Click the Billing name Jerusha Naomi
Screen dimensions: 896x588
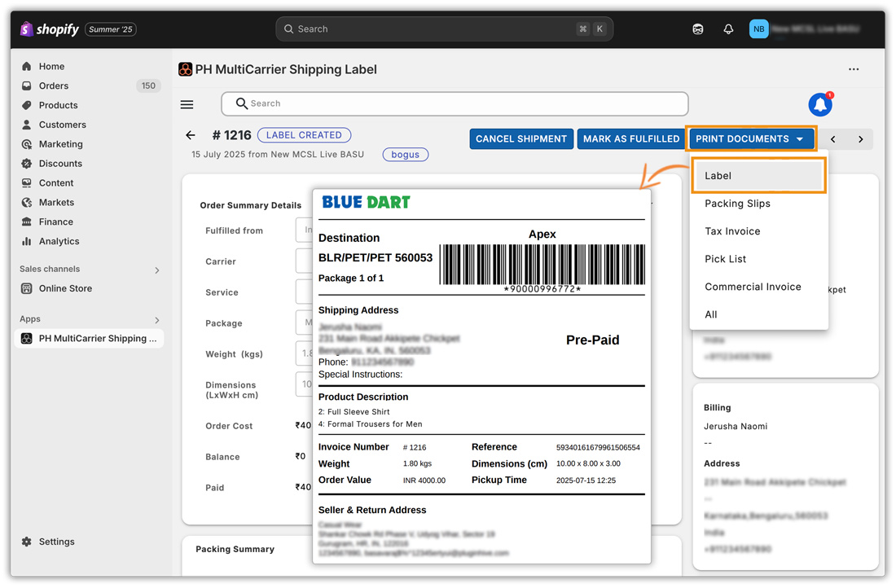point(736,426)
